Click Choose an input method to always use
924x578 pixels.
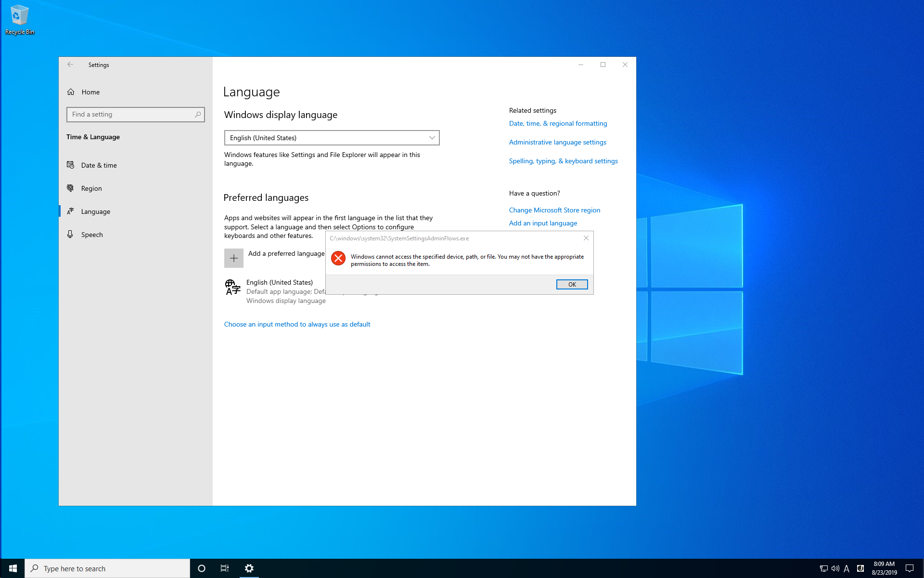click(x=297, y=324)
